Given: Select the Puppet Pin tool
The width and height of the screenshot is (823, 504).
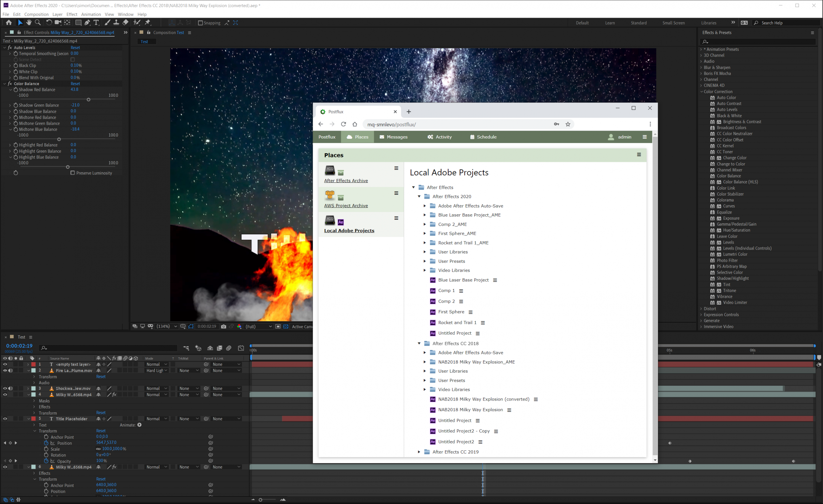Looking at the screenshot, I should (x=148, y=23).
